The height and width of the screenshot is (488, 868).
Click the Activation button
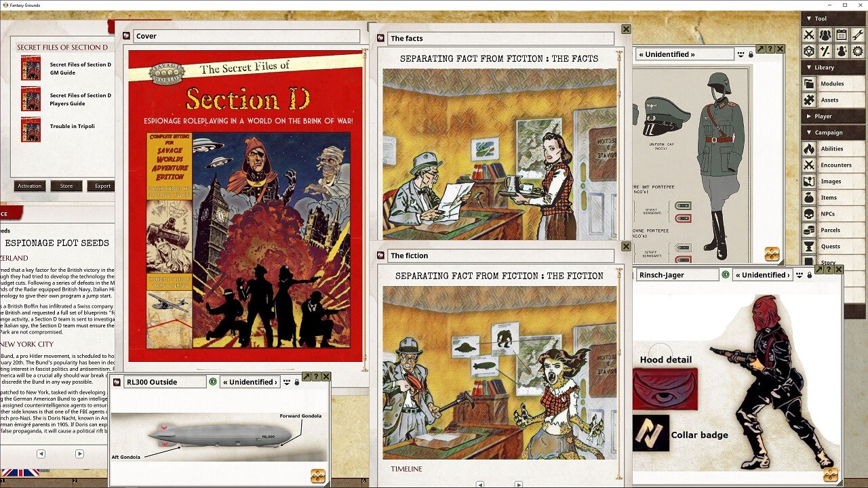point(29,186)
